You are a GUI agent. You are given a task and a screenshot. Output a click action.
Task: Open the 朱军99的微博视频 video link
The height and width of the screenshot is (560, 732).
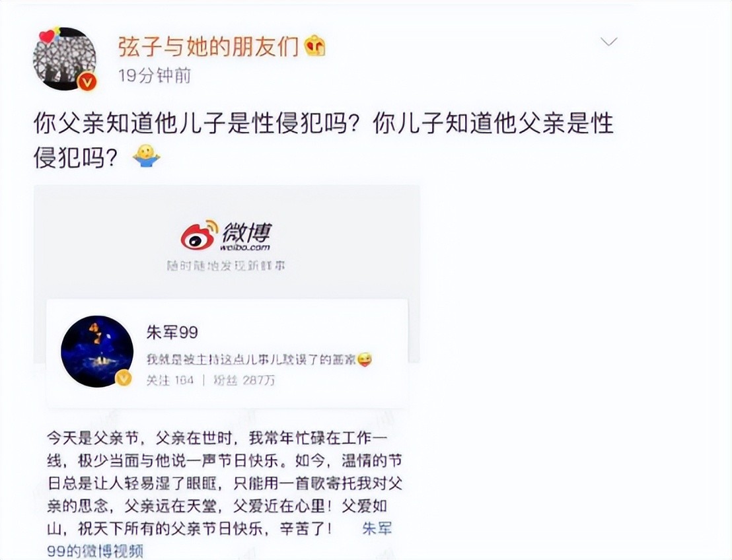[x=219, y=540]
